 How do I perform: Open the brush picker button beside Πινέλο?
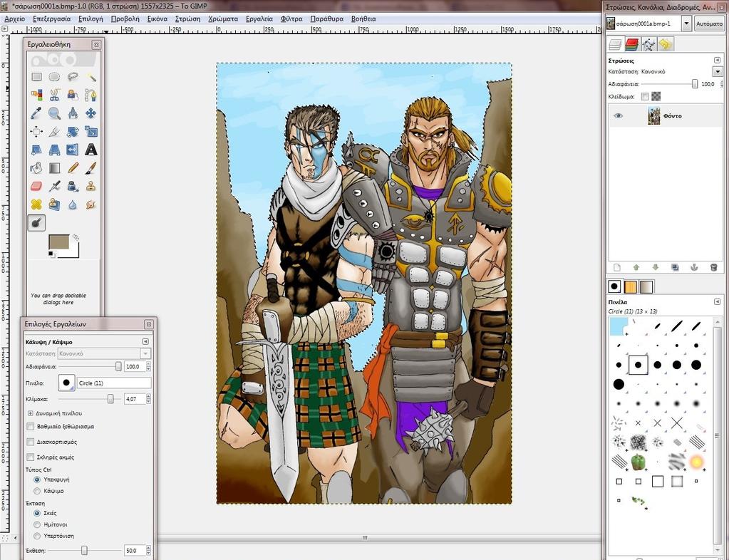[x=66, y=383]
